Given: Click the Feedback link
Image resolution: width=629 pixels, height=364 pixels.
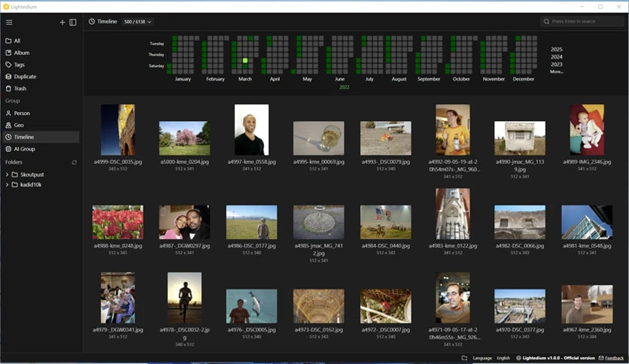Looking at the screenshot, I should [x=614, y=358].
